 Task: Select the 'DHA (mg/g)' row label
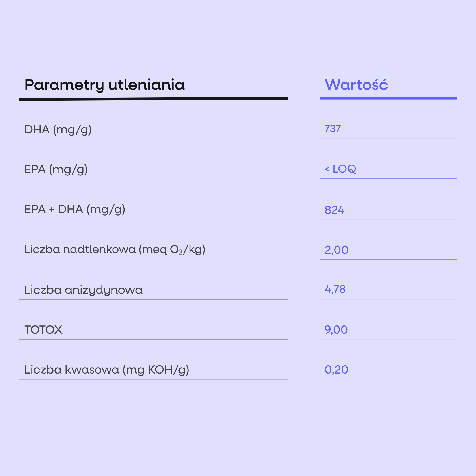(58, 130)
